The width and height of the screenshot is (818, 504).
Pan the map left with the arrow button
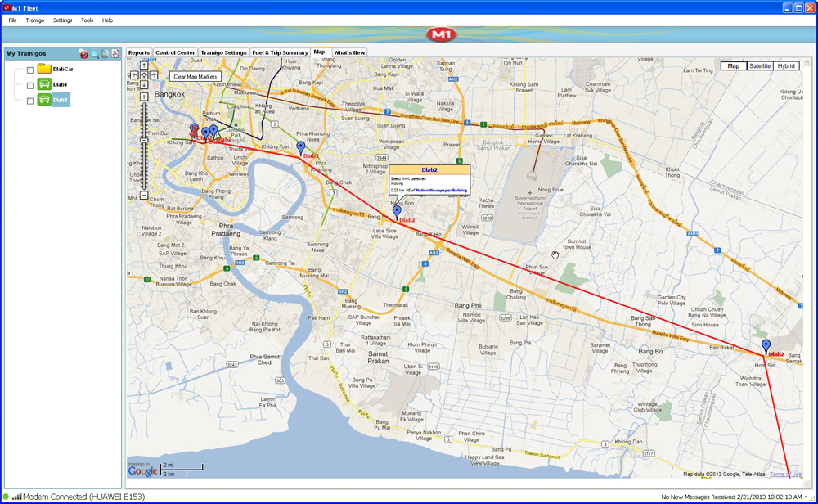pyautogui.click(x=134, y=75)
